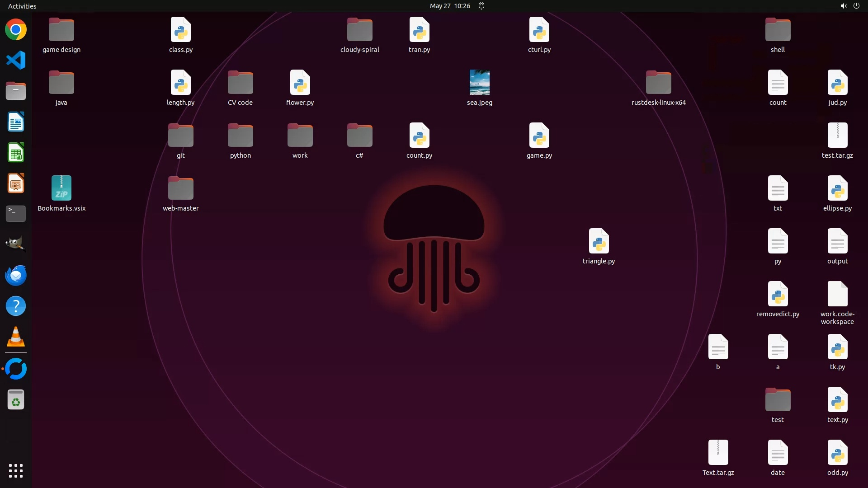Screen dimensions: 868x488
Task: Open Thunderbird mail in the dock
Action: [x=16, y=275]
